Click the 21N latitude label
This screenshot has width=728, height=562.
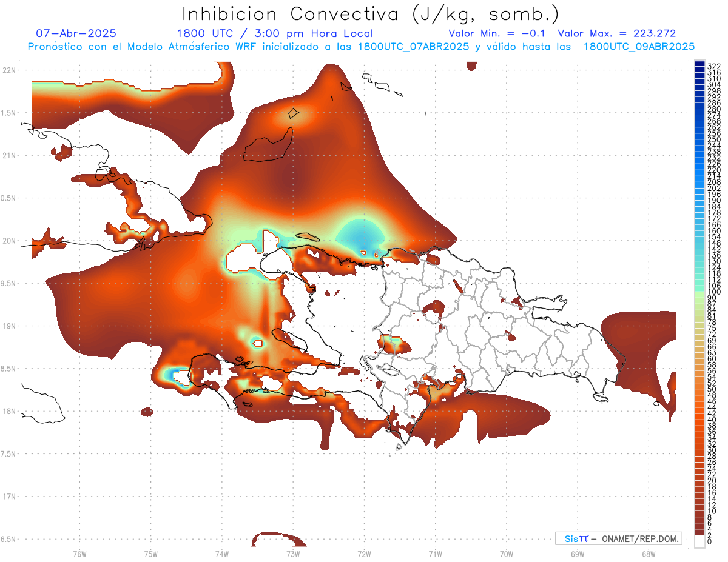pos(9,156)
